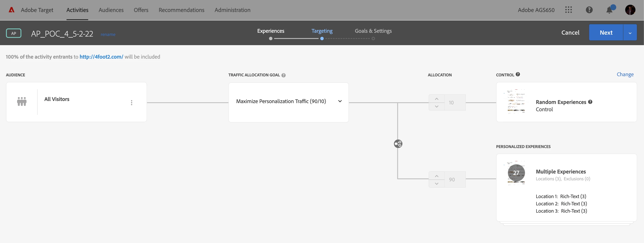Open All Visitors audience options menu
This screenshot has width=644, height=243.
tap(131, 103)
